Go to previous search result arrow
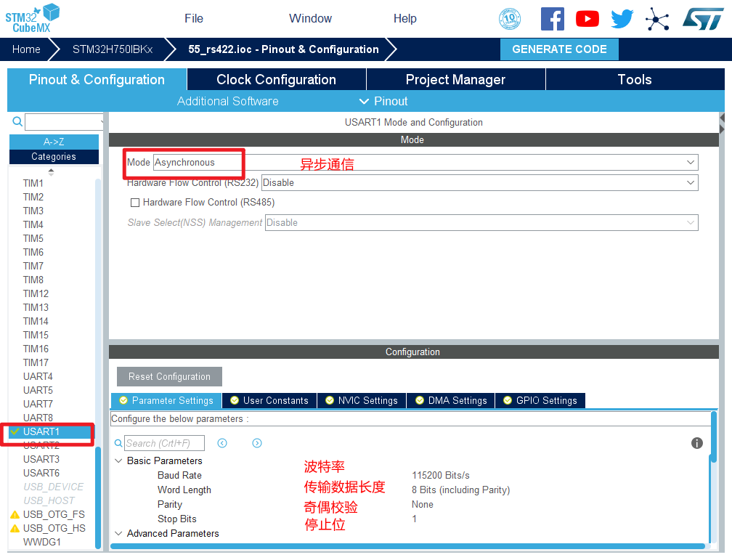This screenshot has width=732, height=560. coord(222,443)
